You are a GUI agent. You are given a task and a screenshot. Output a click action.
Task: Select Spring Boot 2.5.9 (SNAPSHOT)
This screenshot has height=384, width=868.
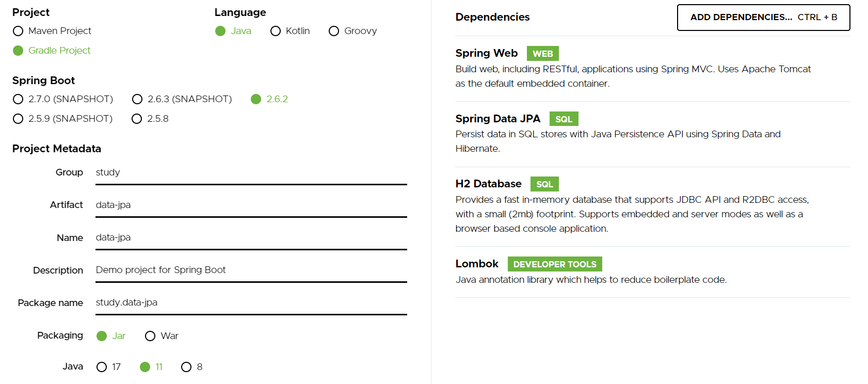pyautogui.click(x=63, y=119)
